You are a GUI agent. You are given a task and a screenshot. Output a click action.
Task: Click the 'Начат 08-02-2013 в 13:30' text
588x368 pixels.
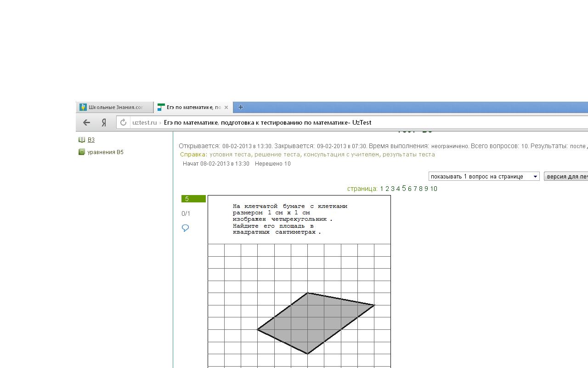216,164
